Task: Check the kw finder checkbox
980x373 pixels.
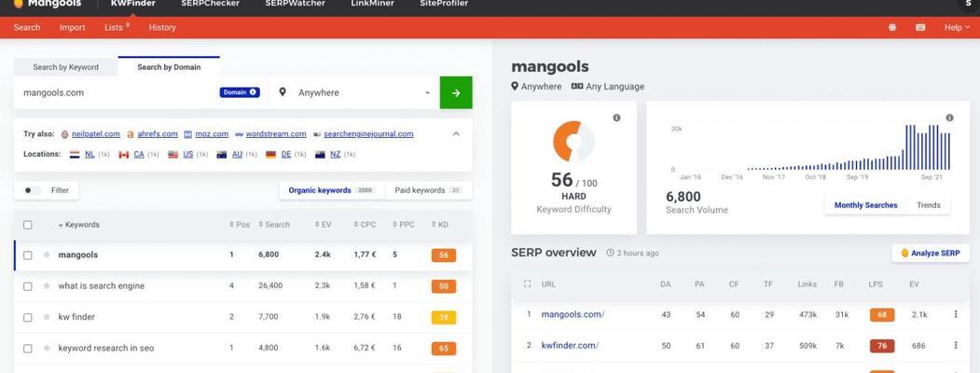Action: [x=27, y=317]
